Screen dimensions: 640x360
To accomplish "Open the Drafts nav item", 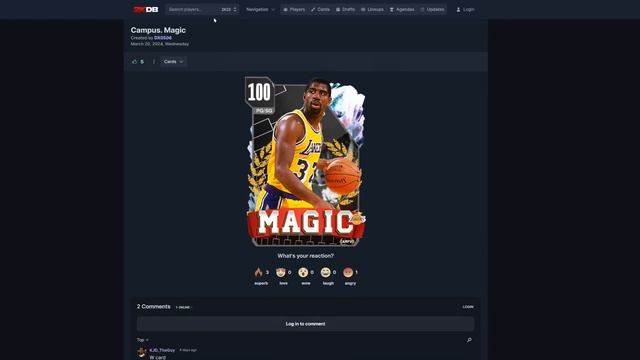I will 345,9.
